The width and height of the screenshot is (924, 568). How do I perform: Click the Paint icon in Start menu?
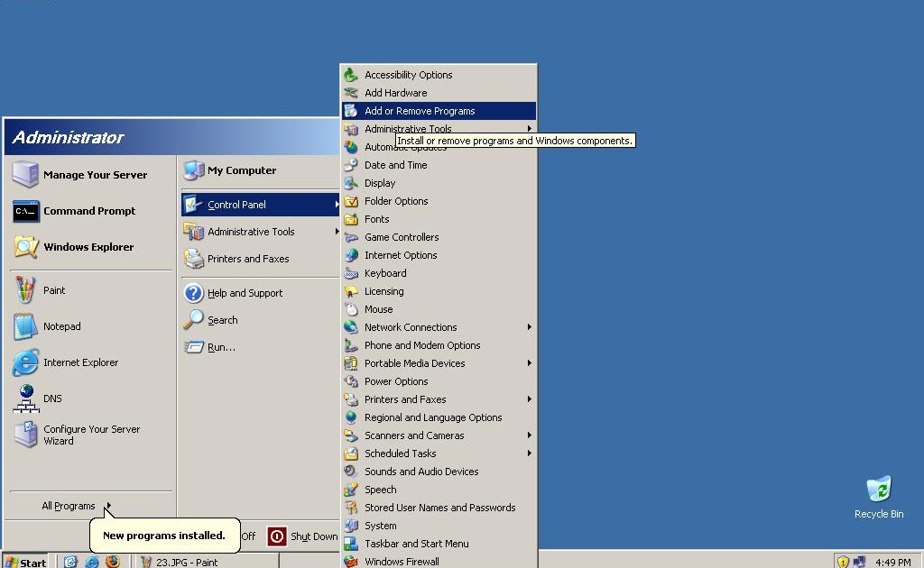coord(25,290)
